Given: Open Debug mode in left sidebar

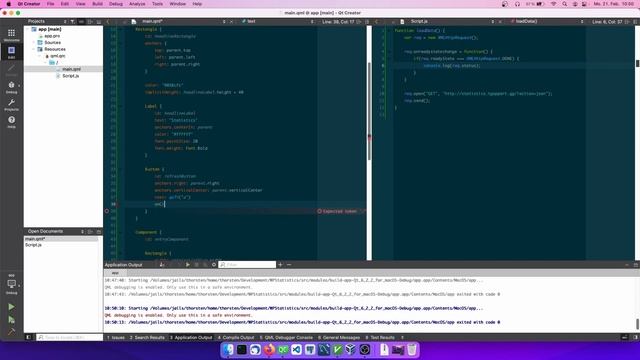Looking at the screenshot, I should 11,87.
